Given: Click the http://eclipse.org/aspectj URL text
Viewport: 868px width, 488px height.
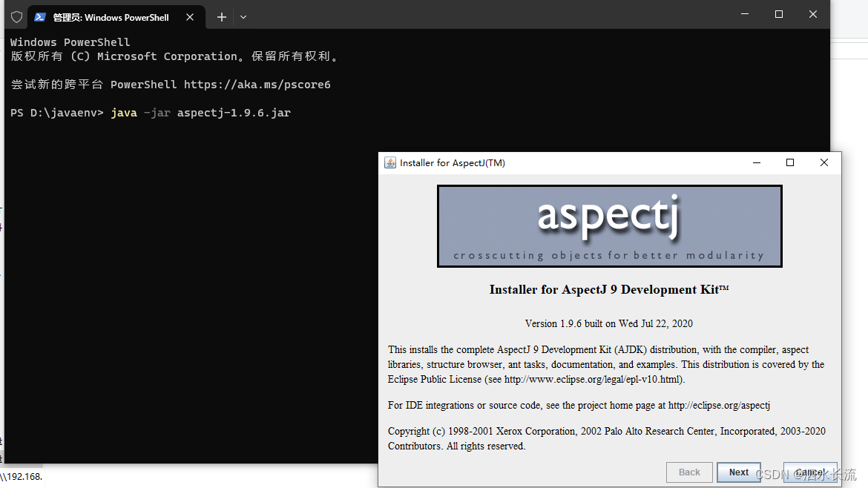Looking at the screenshot, I should (x=719, y=406).
